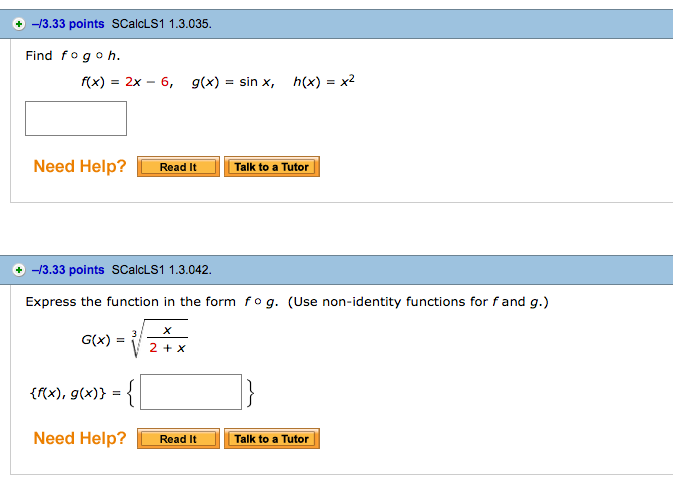The height and width of the screenshot is (498, 673).
Task: Open the points link in question 1.3.035
Action: (x=68, y=24)
